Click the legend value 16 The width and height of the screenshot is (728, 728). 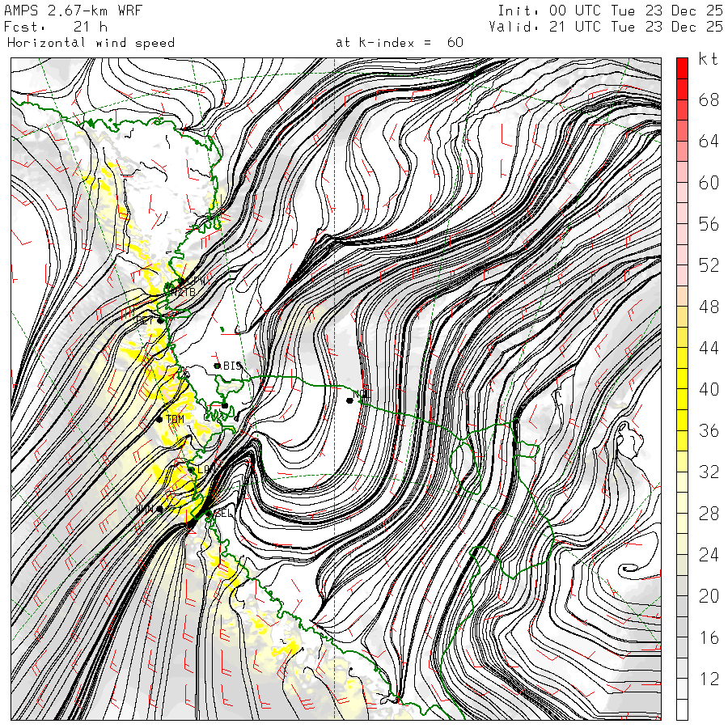tap(709, 637)
